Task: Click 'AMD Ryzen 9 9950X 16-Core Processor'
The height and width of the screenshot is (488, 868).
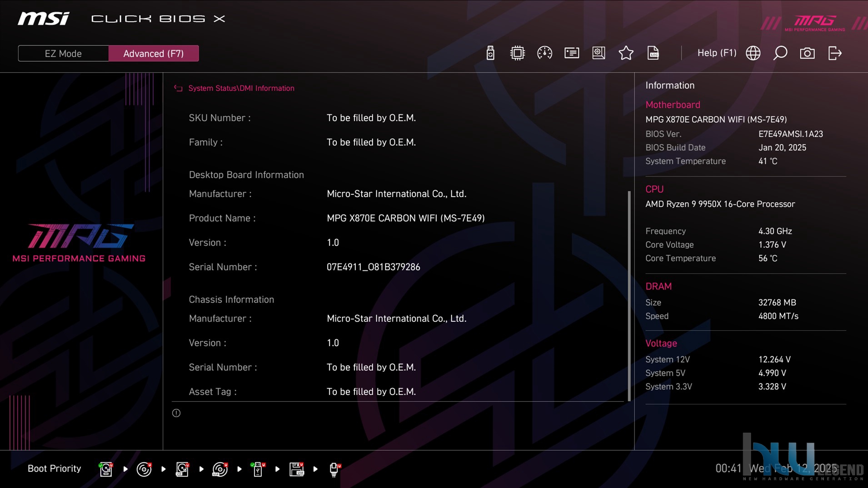Action: (720, 204)
